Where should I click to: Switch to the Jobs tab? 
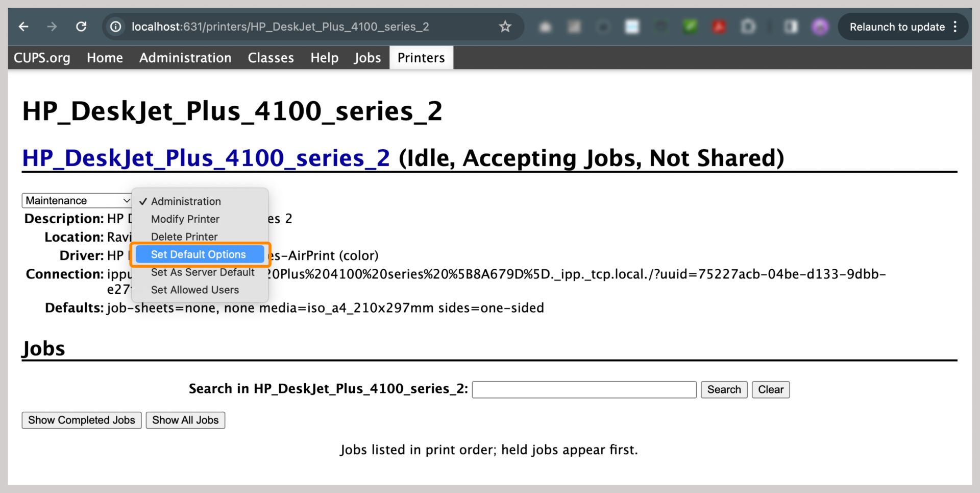[x=367, y=58]
